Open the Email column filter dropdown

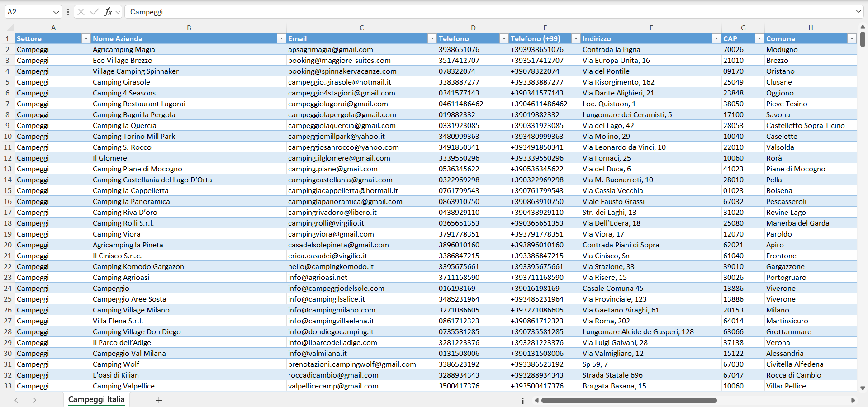(432, 39)
